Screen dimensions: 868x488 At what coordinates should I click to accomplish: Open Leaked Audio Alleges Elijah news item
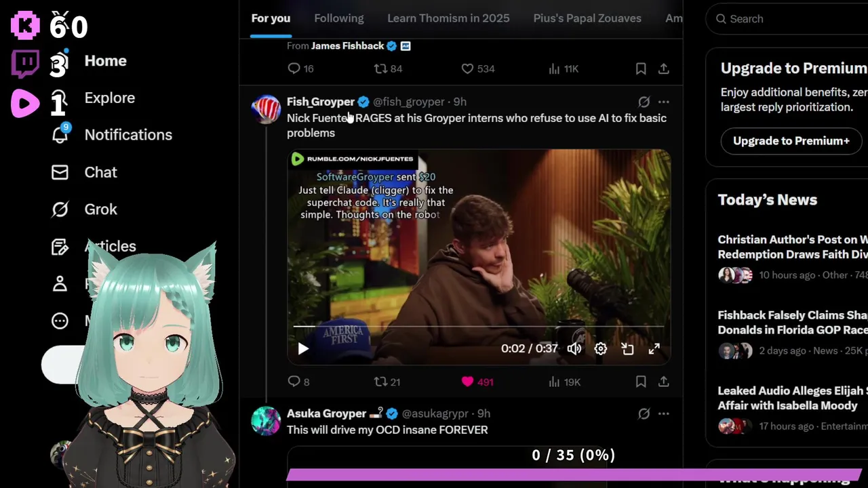pos(792,407)
